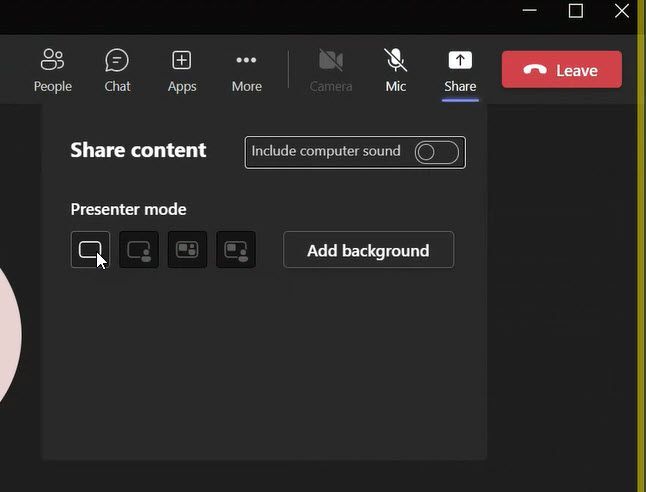Select Reporter presenter mode
The image size is (646, 492).
coord(236,250)
